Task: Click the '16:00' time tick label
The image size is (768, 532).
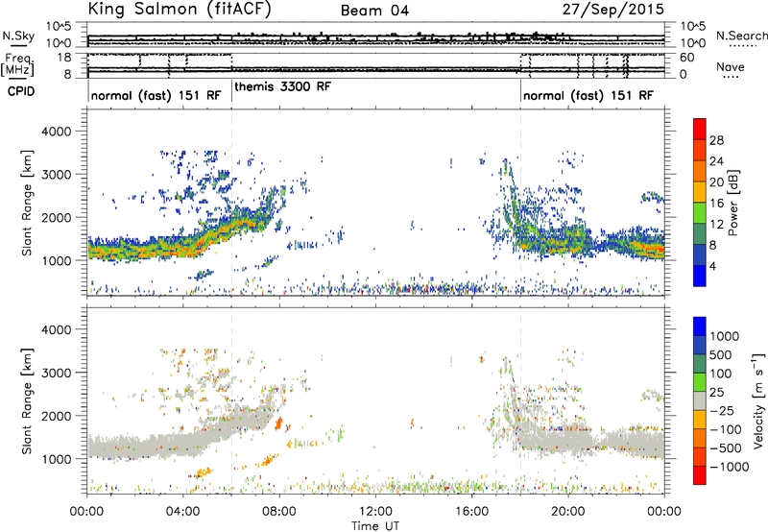Action: pos(471,512)
